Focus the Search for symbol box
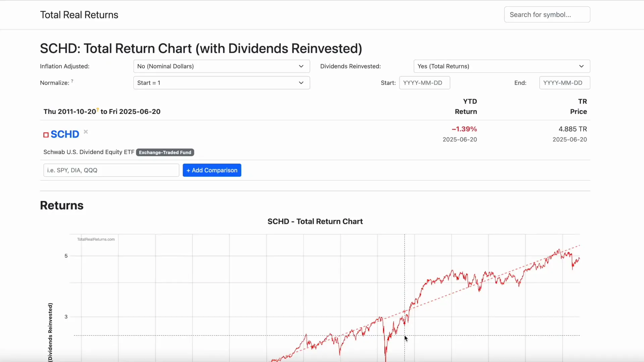 click(547, 15)
